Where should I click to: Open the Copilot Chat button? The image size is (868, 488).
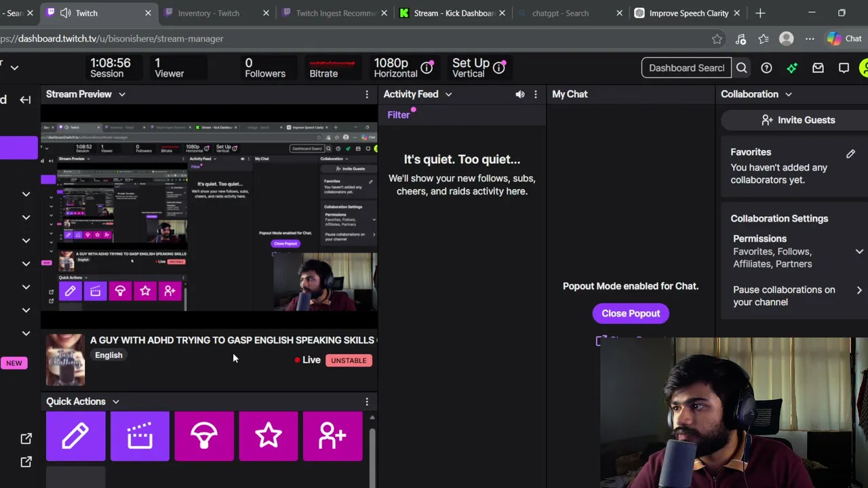click(x=844, y=39)
